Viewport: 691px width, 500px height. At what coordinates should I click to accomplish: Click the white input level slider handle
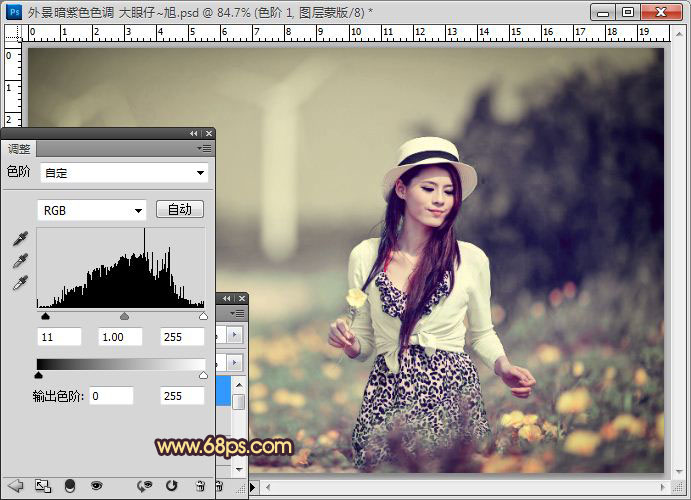(203, 316)
